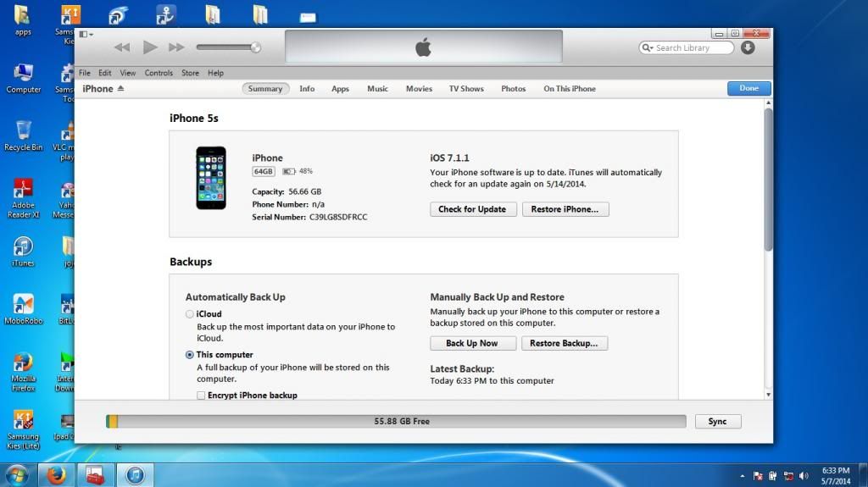This screenshot has height=487, width=868.
Task: Open the File menu
Action: (x=84, y=73)
